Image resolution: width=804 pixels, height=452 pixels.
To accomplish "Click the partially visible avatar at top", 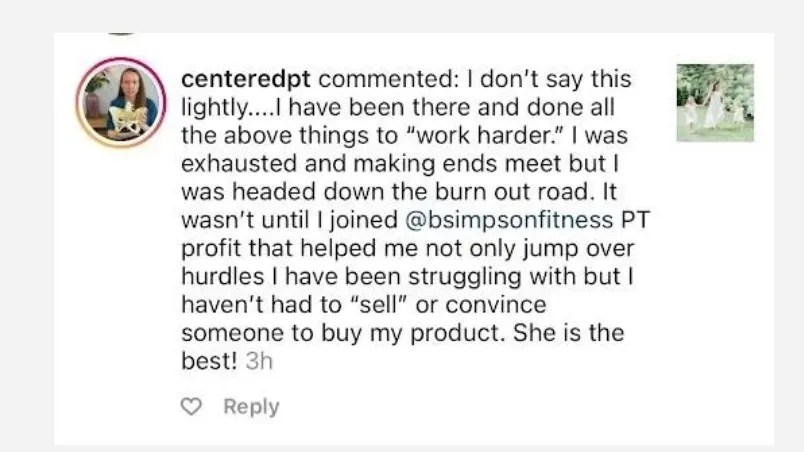I will pos(122,34).
